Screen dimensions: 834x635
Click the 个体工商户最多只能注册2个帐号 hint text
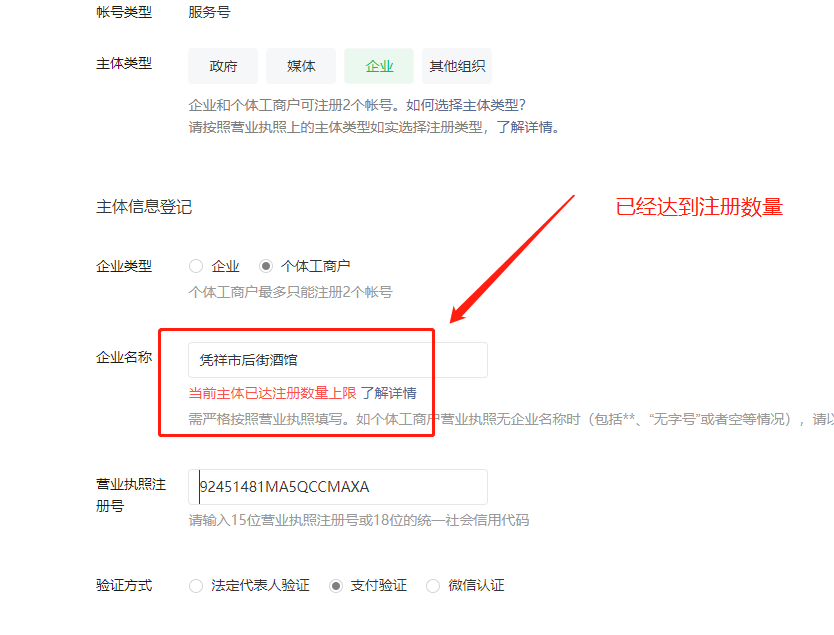[x=290, y=292]
